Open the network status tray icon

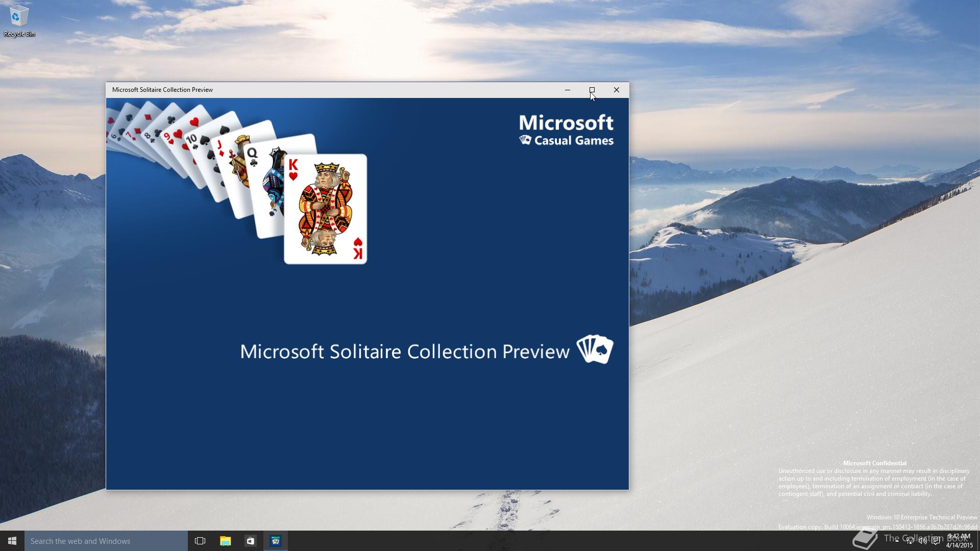(910, 541)
